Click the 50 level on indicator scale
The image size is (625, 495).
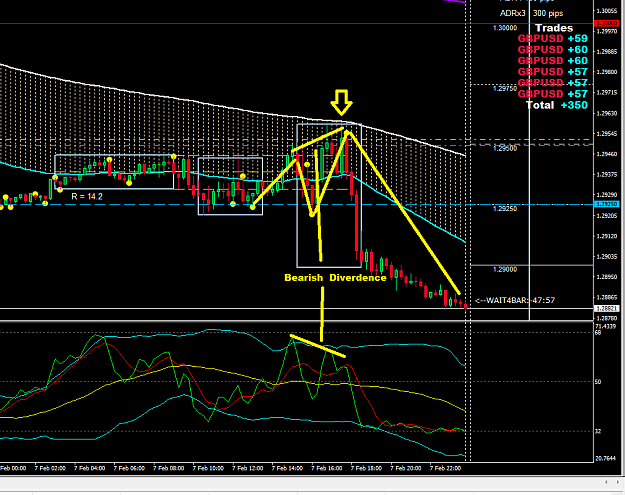(x=598, y=382)
